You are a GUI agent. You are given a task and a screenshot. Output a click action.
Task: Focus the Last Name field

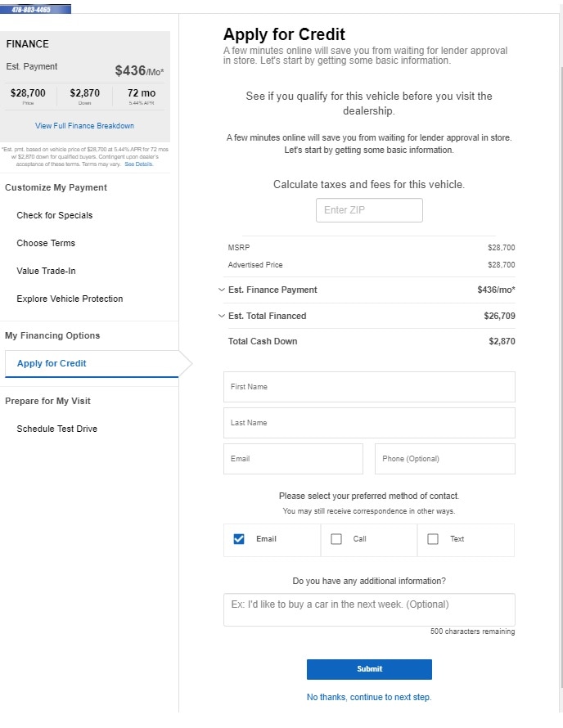click(x=369, y=423)
